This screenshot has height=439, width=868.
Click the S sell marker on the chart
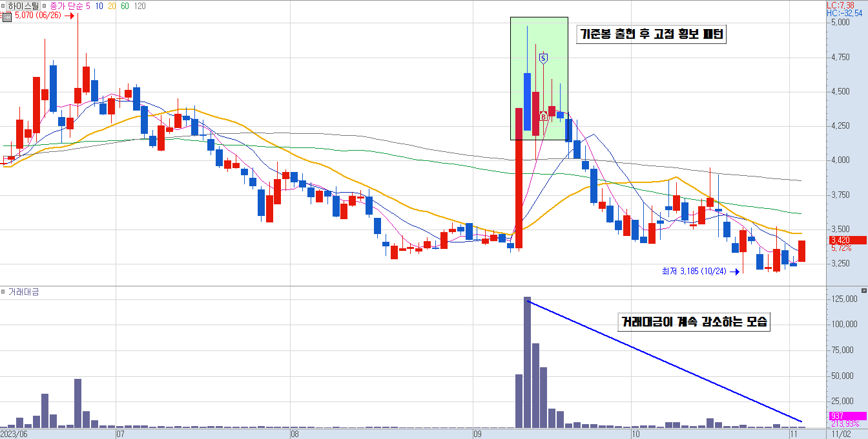[543, 58]
